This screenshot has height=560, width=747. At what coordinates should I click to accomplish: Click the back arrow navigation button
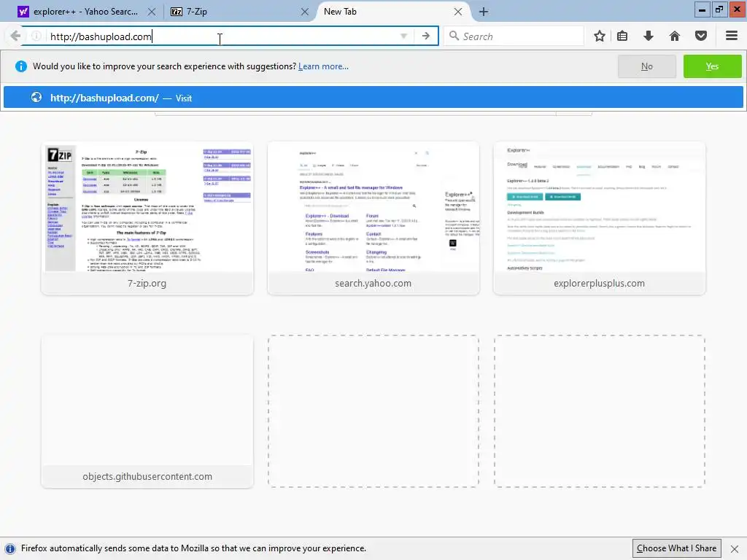coord(15,36)
